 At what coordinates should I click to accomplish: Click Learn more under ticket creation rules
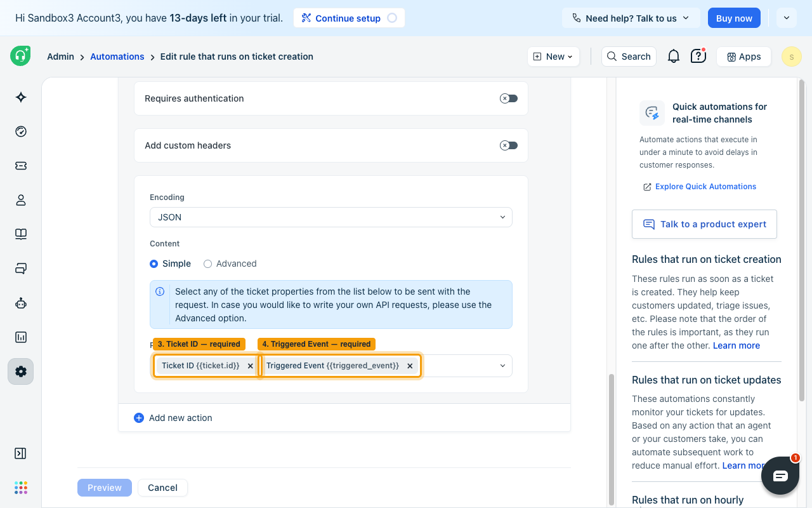tap(737, 345)
